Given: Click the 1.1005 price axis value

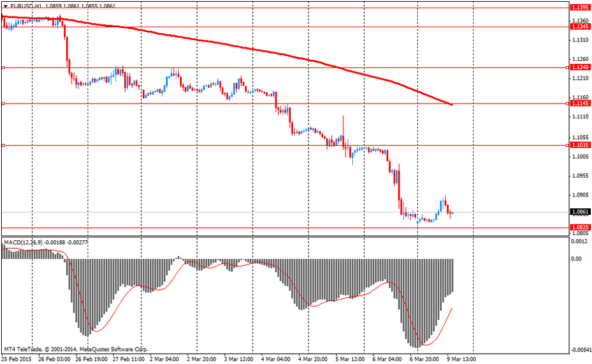Looking at the screenshot, I should pos(581,157).
